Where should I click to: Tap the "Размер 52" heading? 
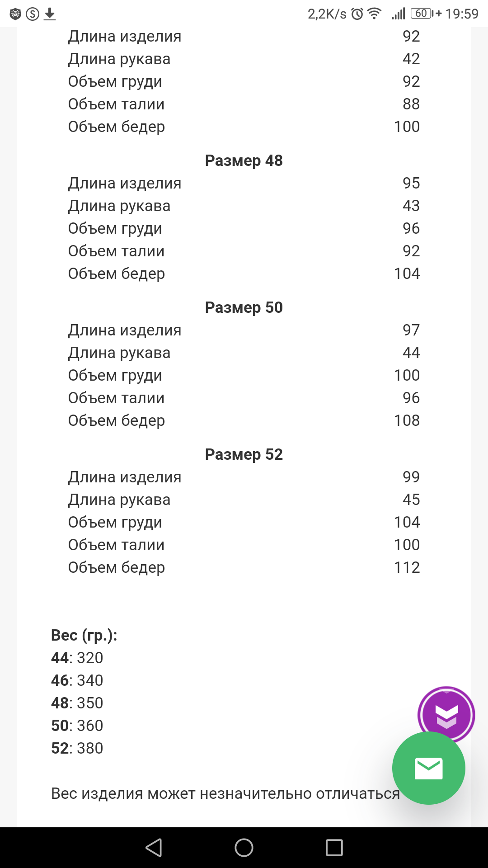click(244, 454)
